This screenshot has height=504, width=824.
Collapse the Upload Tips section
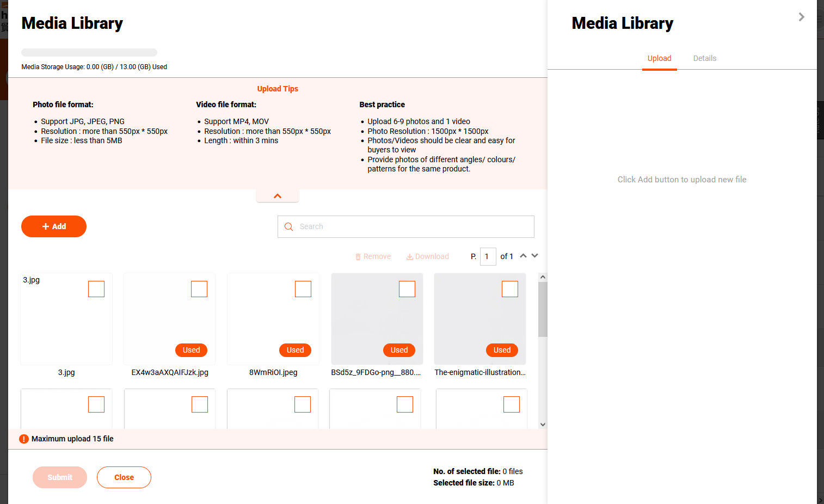(x=278, y=196)
